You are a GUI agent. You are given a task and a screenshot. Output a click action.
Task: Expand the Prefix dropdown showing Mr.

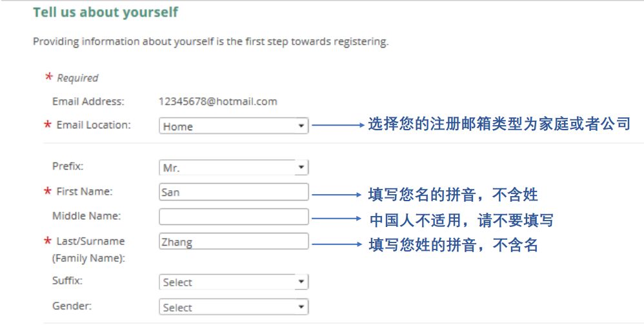[x=233, y=168]
